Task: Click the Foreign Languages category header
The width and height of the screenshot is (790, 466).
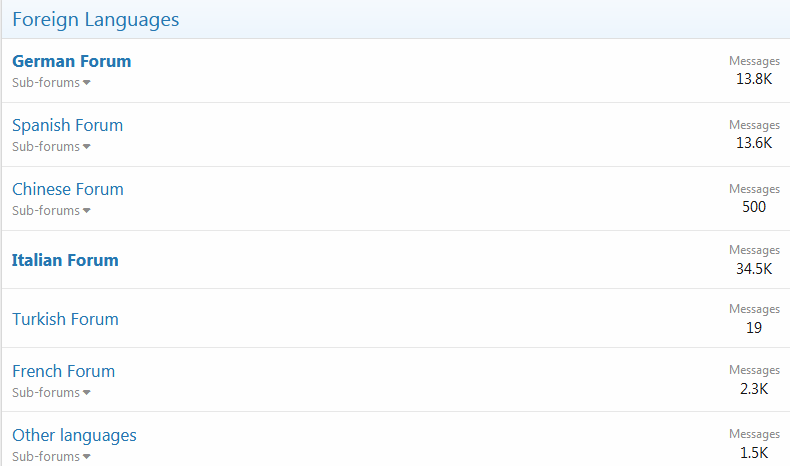Action: tap(95, 19)
